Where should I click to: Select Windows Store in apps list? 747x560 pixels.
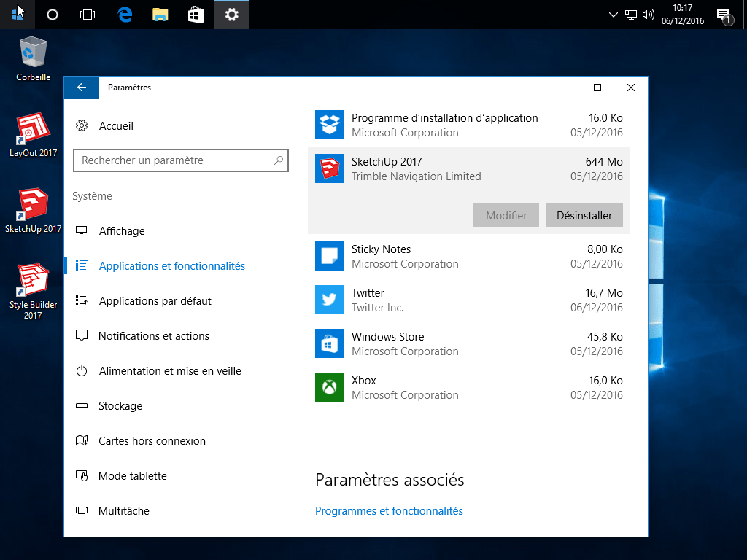(468, 343)
